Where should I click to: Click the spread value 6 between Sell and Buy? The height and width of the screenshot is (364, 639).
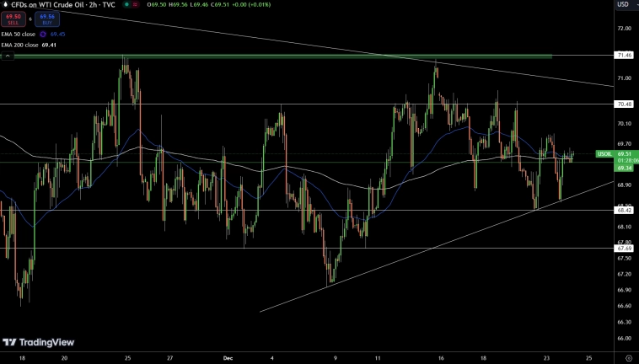30,19
